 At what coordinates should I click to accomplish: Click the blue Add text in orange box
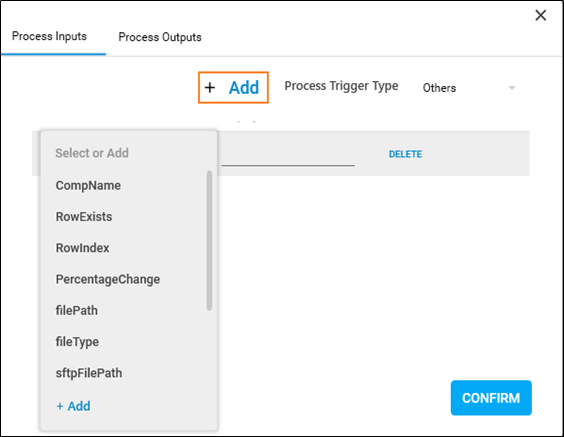[x=244, y=87]
